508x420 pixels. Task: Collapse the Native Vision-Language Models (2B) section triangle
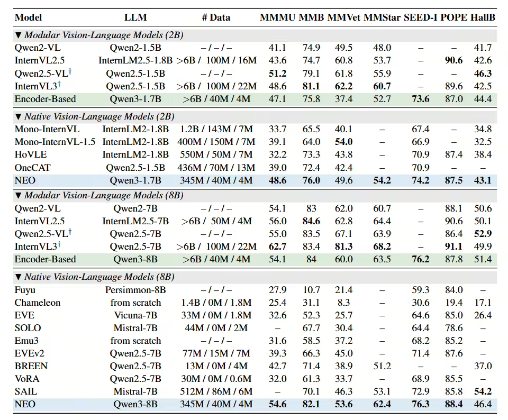click(19, 117)
